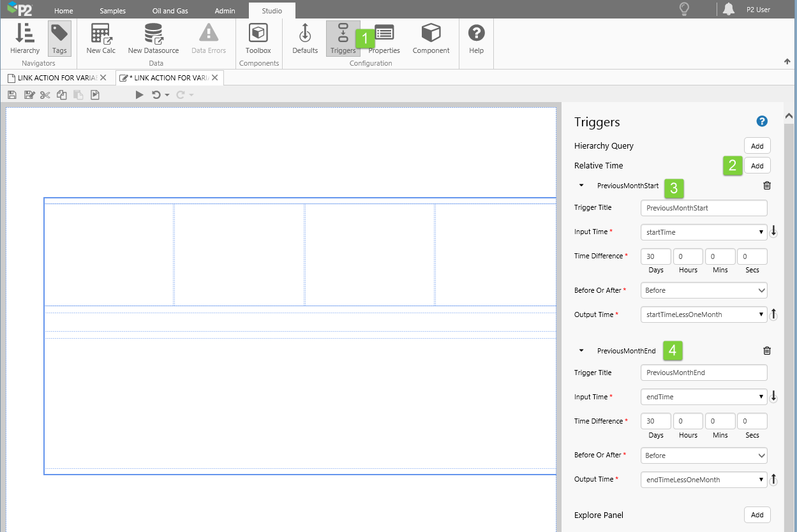Click the PreviousMonthEnd Days input field
797x532 pixels.
click(655, 421)
